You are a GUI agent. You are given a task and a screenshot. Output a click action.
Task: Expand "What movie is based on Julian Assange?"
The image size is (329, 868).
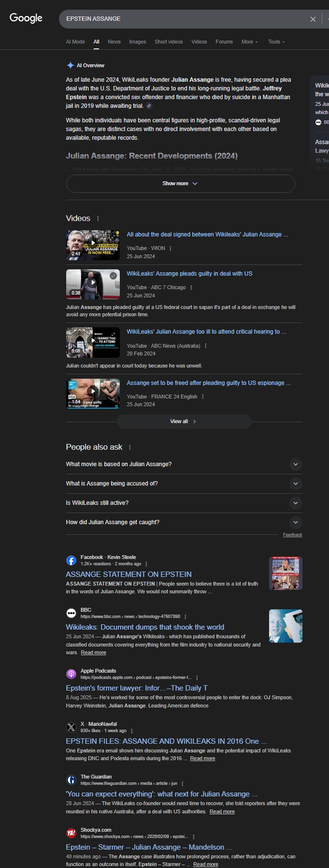(296, 464)
